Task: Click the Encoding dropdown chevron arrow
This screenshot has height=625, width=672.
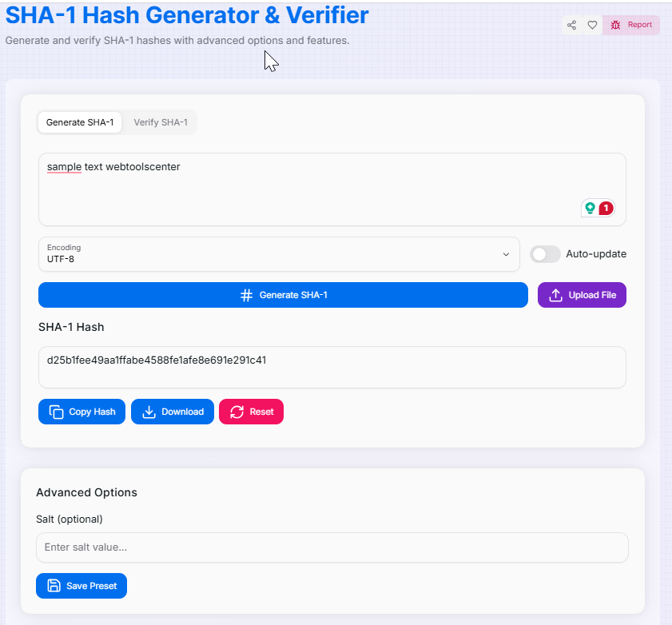Action: pyautogui.click(x=506, y=254)
